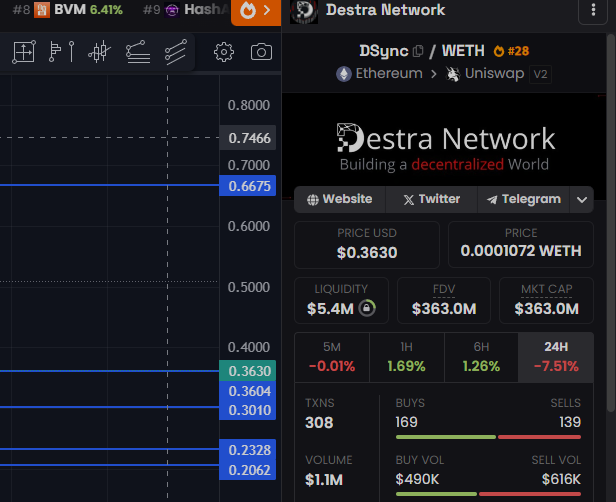Select the 5M timeframe tab

coord(332,357)
